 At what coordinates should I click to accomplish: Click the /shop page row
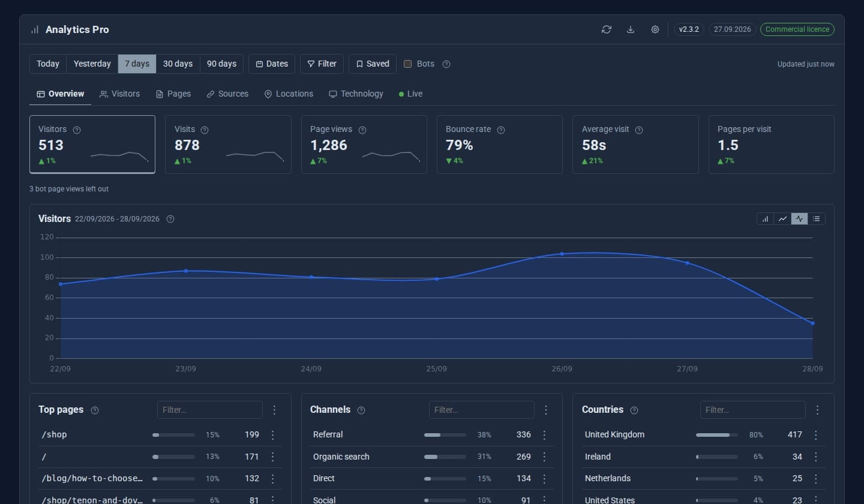[160, 435]
